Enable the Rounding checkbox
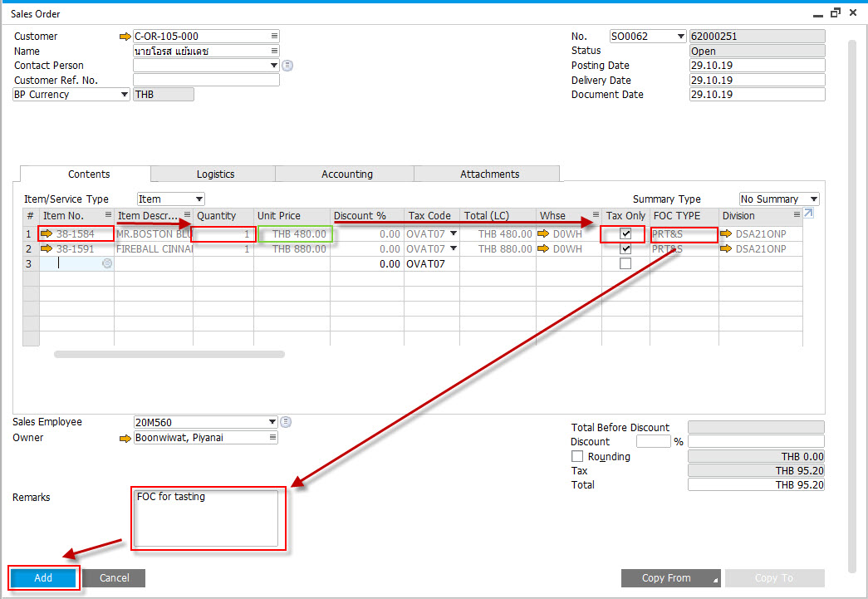 tap(577, 456)
